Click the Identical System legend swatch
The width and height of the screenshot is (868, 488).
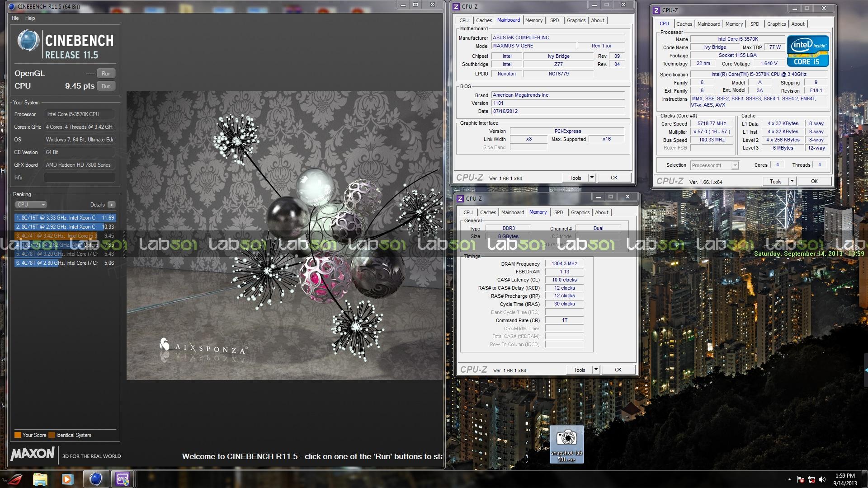click(x=52, y=435)
